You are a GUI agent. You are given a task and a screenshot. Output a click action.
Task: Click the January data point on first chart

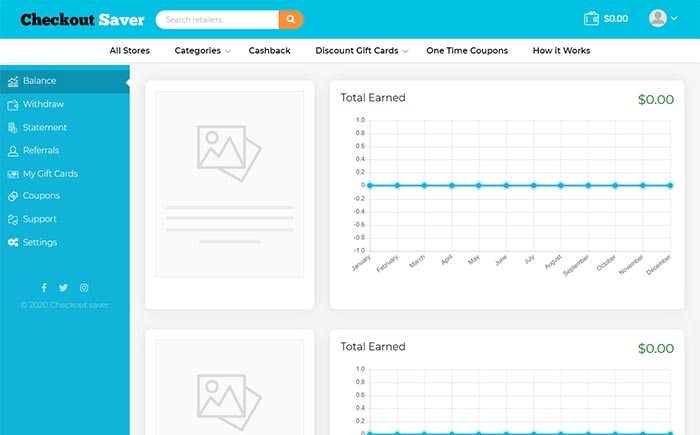click(x=370, y=185)
